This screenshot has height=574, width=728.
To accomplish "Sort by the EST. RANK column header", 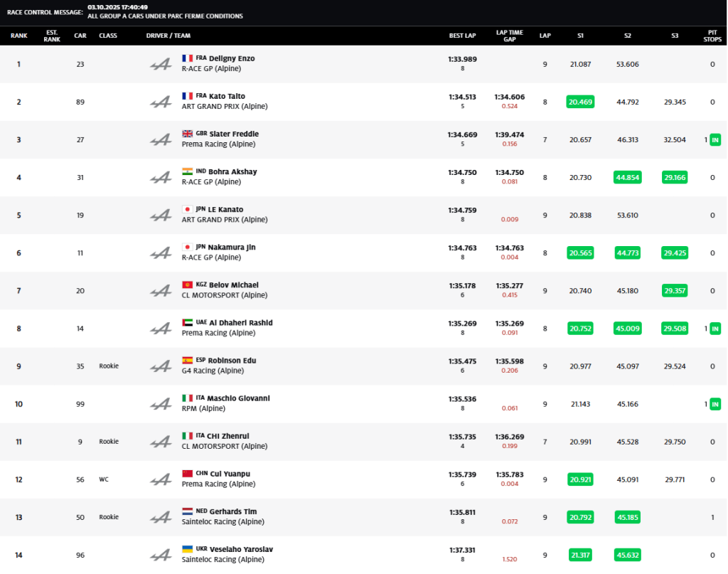I will (52, 36).
